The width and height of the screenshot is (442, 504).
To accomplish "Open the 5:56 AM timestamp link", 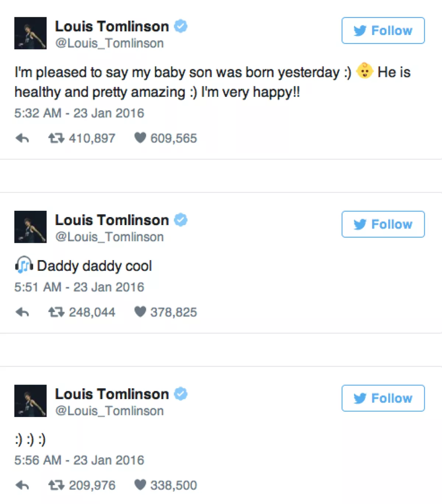I will 79,460.
